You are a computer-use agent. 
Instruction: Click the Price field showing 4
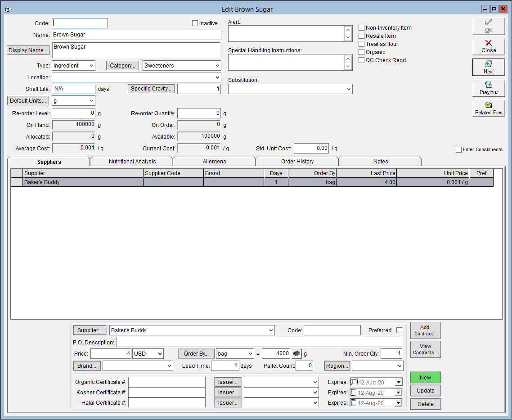tap(111, 354)
